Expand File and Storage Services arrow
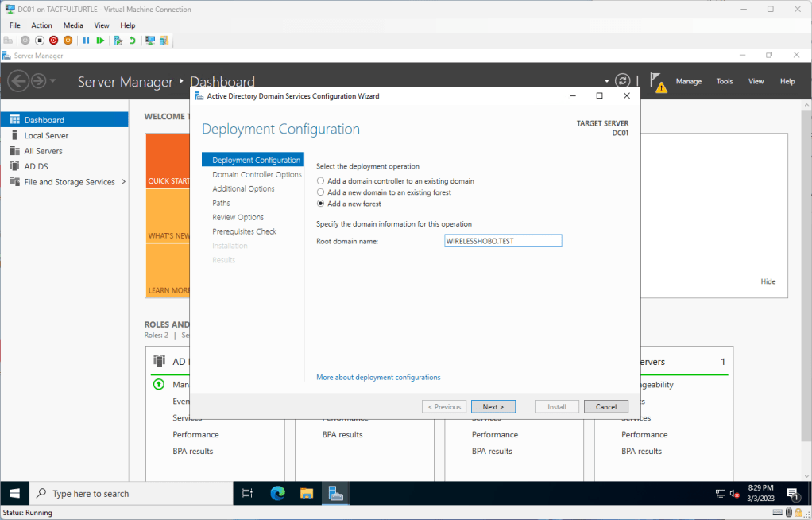 point(123,182)
